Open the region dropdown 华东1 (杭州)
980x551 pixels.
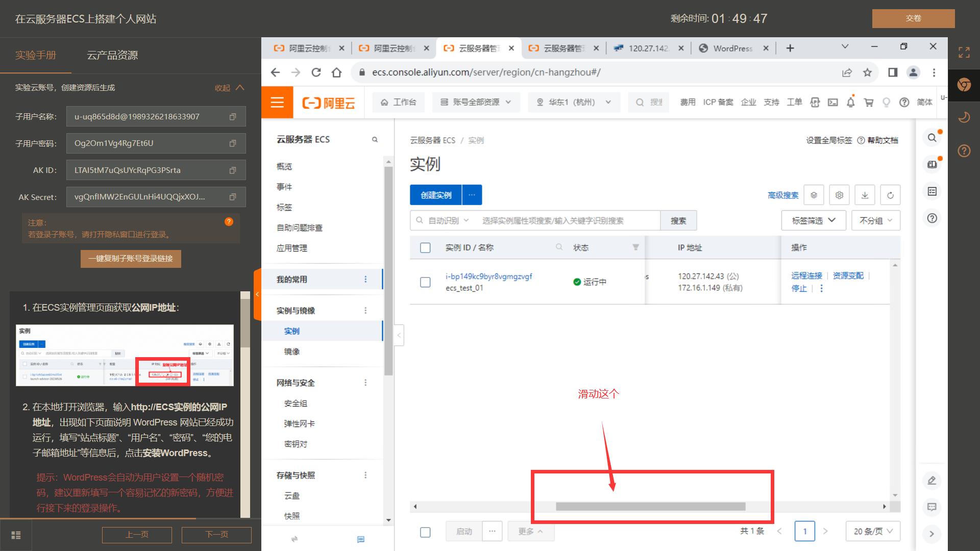[x=574, y=103]
